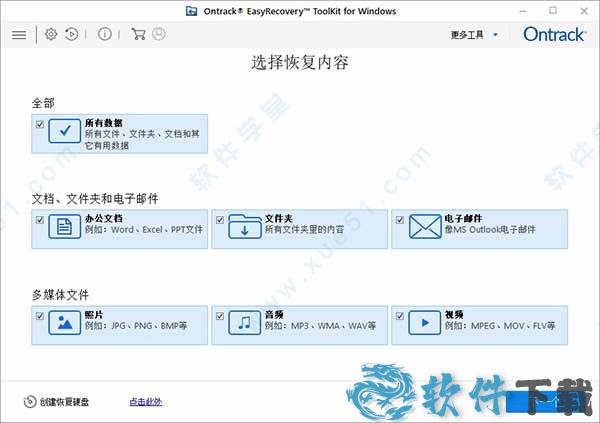The width and height of the screenshot is (600, 423).
Task: Click the 多媒体文件 section heading
Action: 60,295
